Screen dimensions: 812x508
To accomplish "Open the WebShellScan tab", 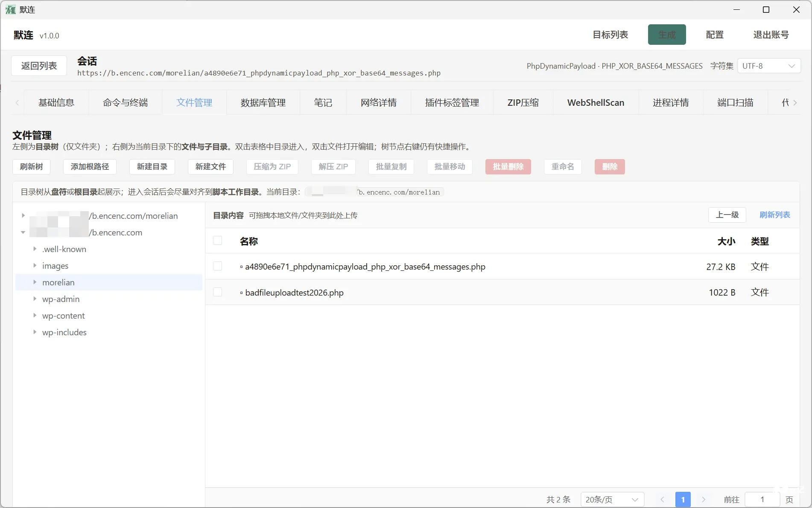I will click(x=596, y=102).
